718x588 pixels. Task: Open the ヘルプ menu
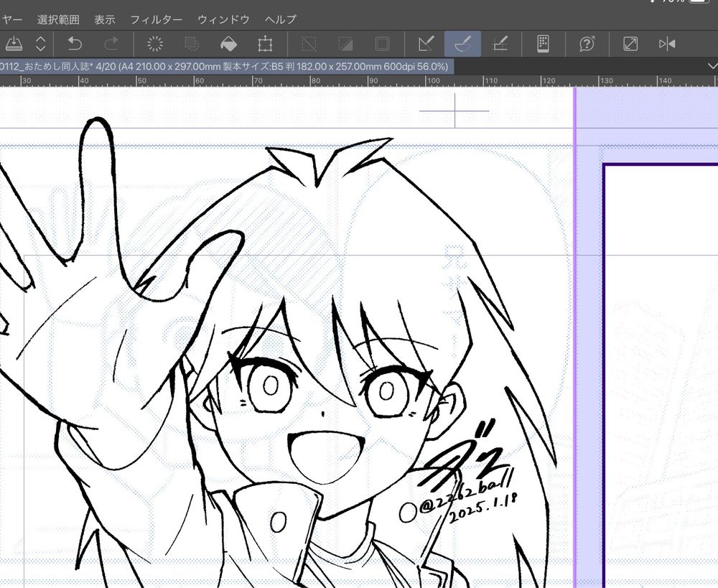281,19
